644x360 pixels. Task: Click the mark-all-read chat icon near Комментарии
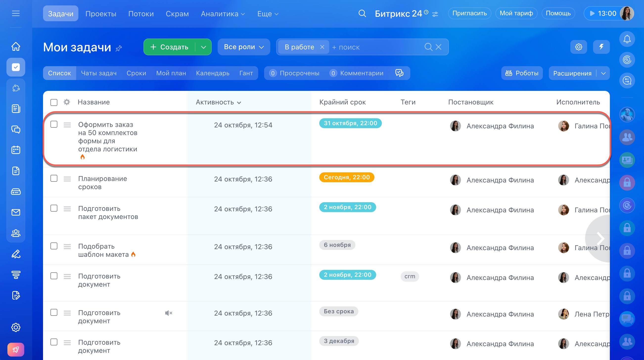(399, 73)
